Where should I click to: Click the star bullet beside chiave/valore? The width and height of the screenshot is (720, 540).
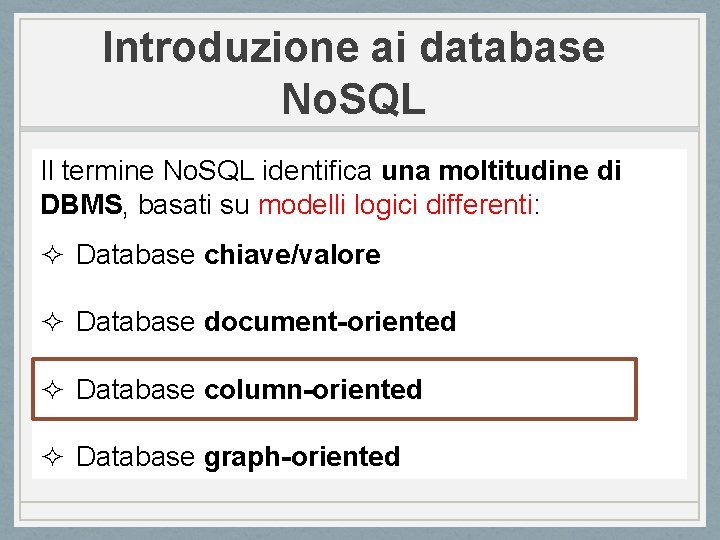click(52, 255)
